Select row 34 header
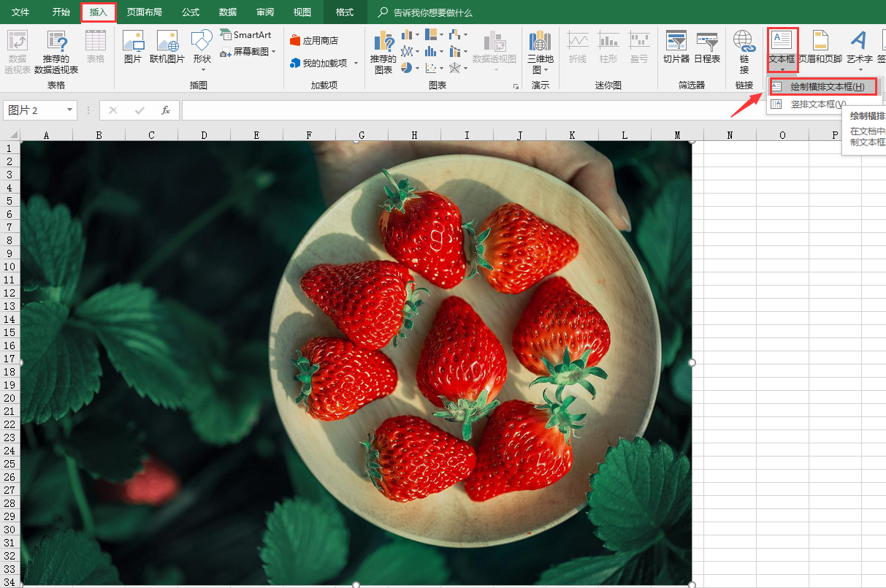Viewport: 886px width, 588px height. [10, 581]
